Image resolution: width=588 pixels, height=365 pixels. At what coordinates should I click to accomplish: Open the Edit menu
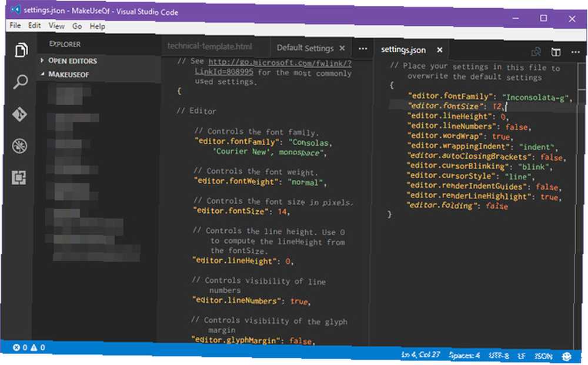(x=34, y=25)
